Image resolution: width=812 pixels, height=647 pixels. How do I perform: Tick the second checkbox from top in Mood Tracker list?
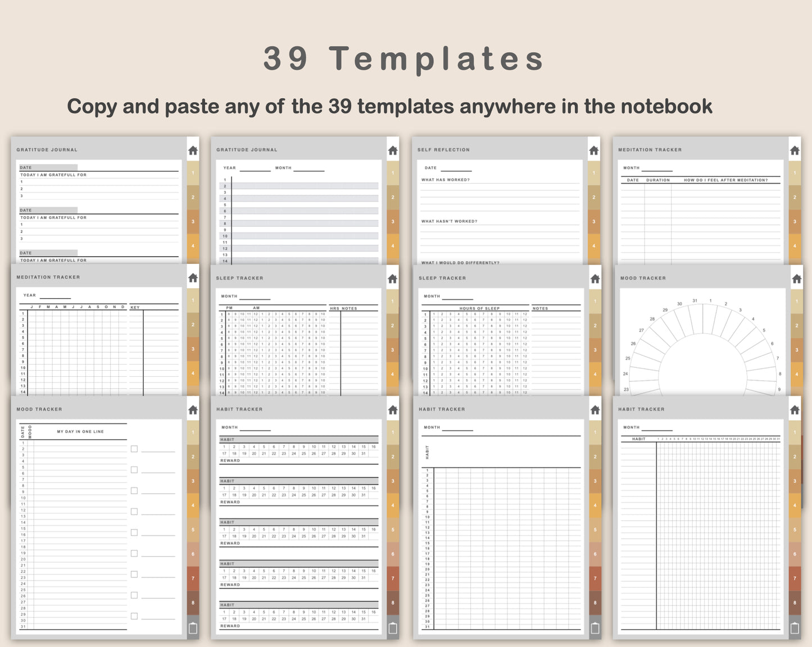[134, 470]
